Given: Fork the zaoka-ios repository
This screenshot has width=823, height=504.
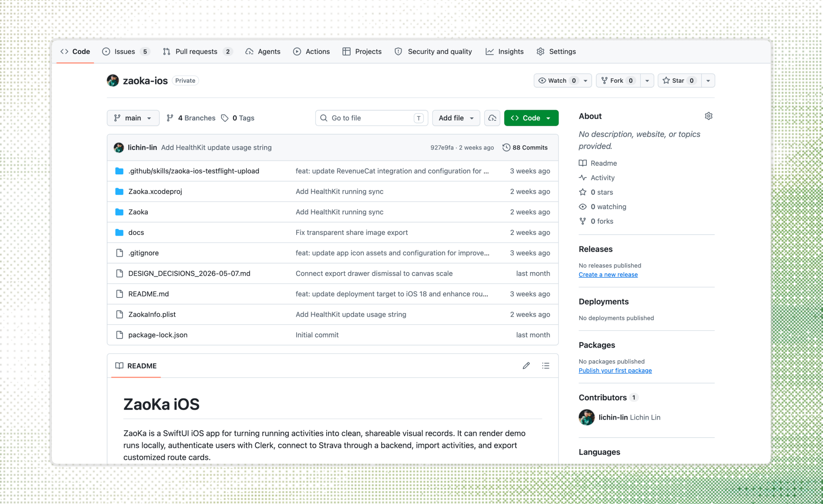Looking at the screenshot, I should 618,81.
